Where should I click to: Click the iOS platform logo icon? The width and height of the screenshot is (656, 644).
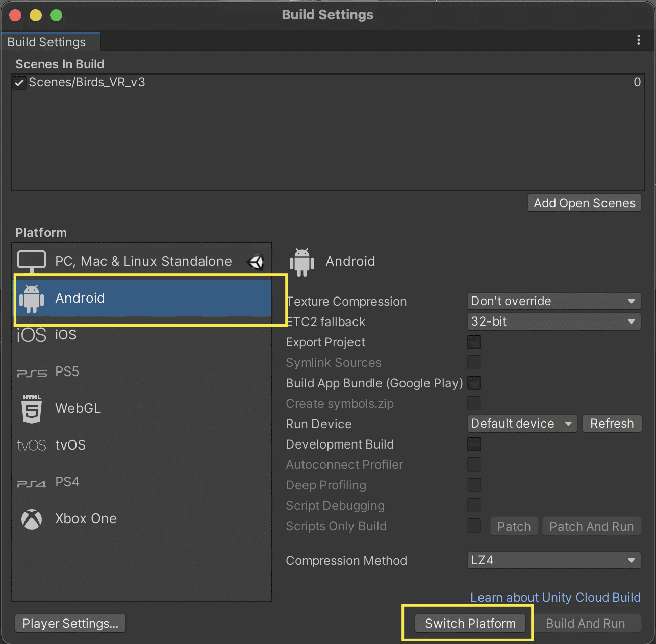pyautogui.click(x=32, y=335)
